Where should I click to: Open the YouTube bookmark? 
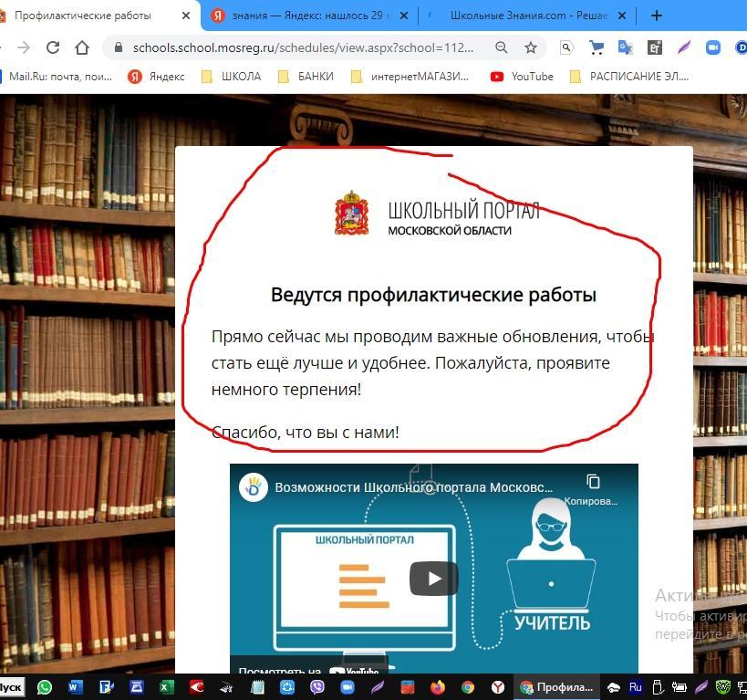click(x=522, y=77)
